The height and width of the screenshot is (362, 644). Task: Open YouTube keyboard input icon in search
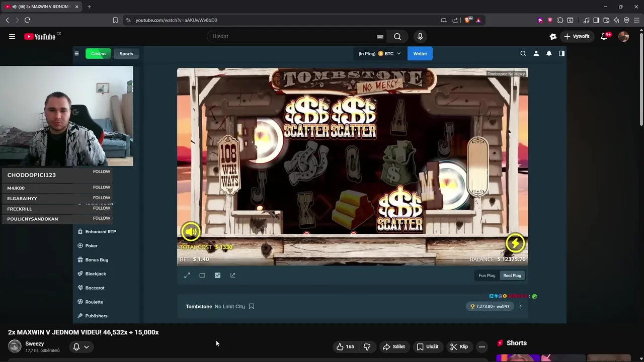click(x=380, y=36)
